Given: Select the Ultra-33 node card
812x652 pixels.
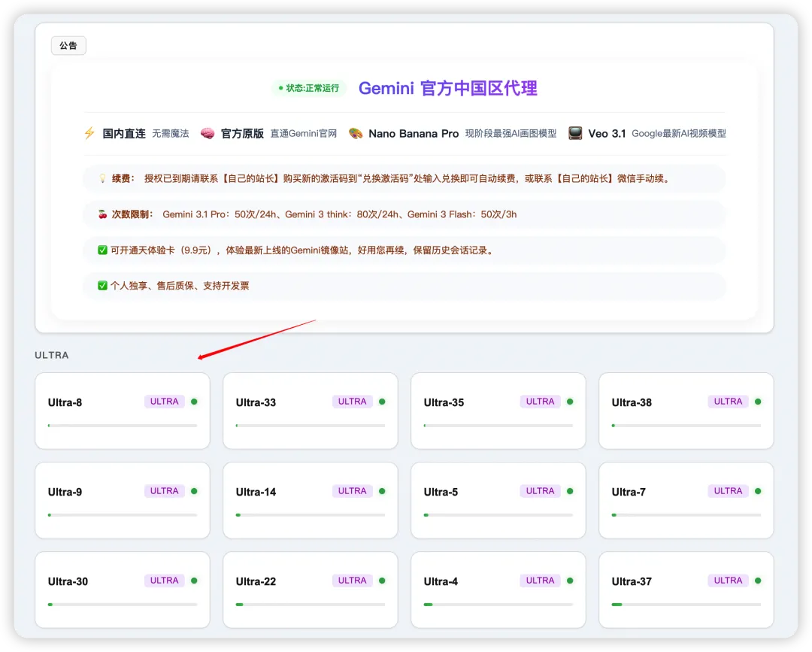Looking at the screenshot, I should point(311,411).
